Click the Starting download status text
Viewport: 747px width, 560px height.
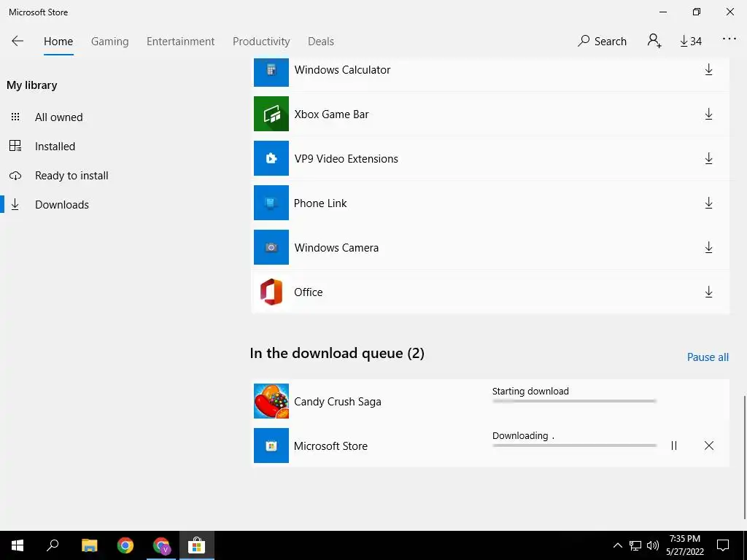point(530,391)
